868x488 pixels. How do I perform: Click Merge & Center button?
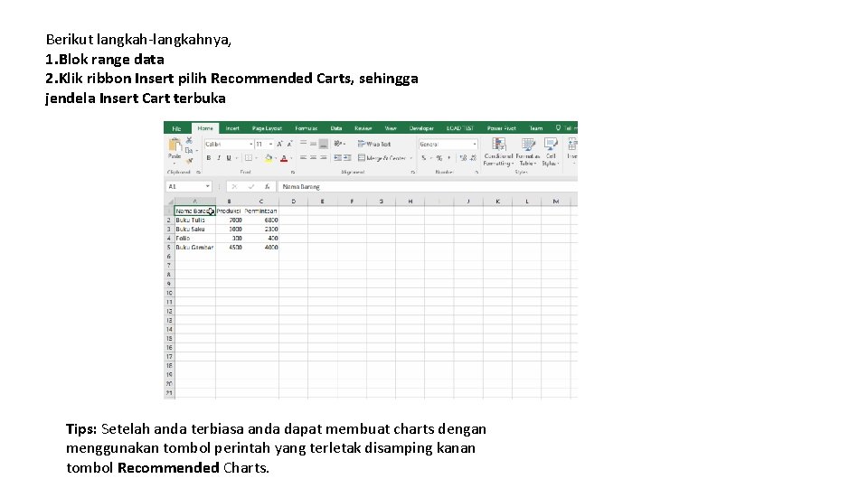[x=382, y=157]
